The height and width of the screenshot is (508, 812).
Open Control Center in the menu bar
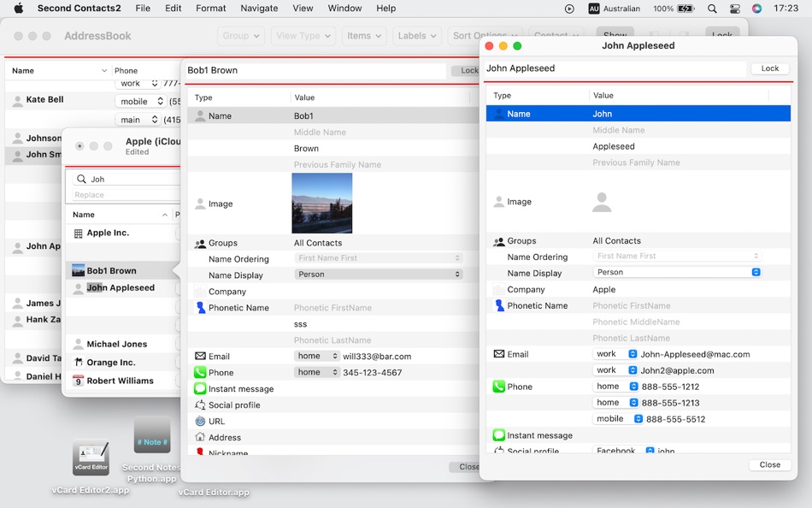pos(734,9)
